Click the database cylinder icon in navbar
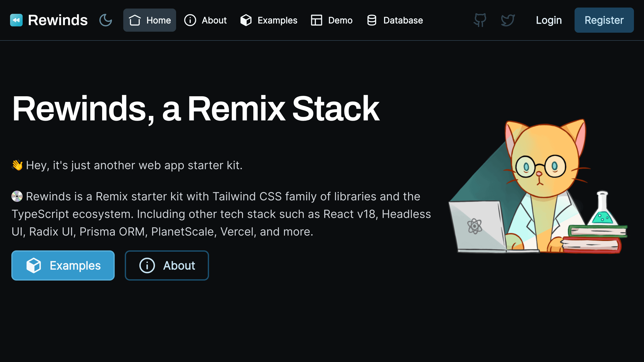This screenshot has height=362, width=644. (x=372, y=20)
